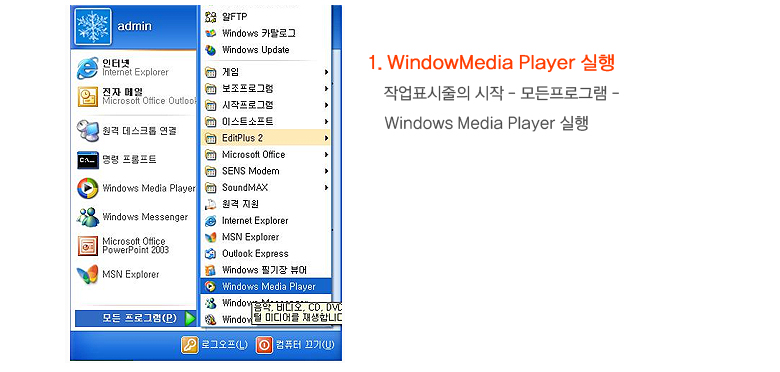Click the 컴퓨터 끄기 shutdown button

(295, 345)
